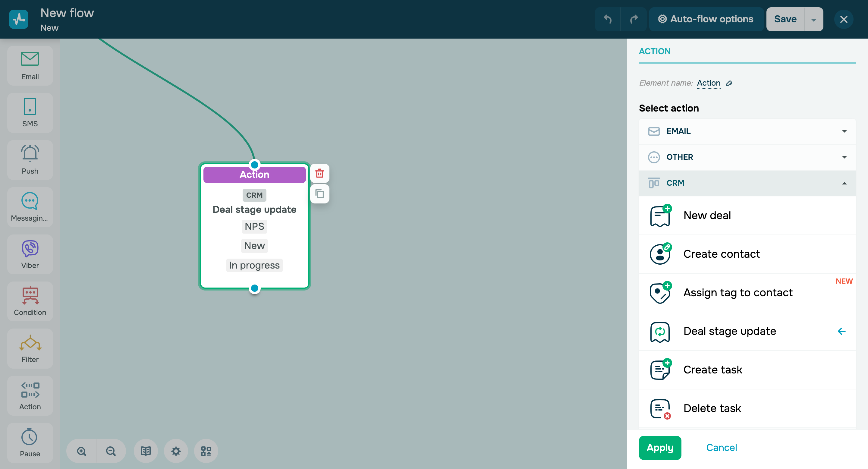Open canvas settings gear at the bottom
The height and width of the screenshot is (469, 868).
pyautogui.click(x=176, y=451)
